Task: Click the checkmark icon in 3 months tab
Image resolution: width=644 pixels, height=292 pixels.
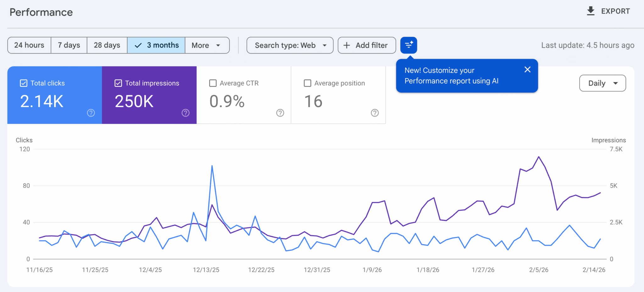Action: coord(138,45)
